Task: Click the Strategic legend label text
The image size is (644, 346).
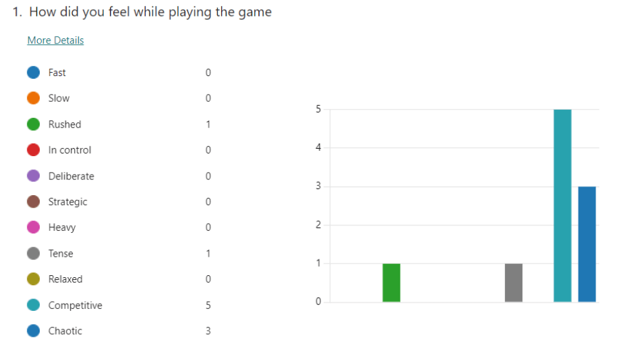Action: click(68, 202)
